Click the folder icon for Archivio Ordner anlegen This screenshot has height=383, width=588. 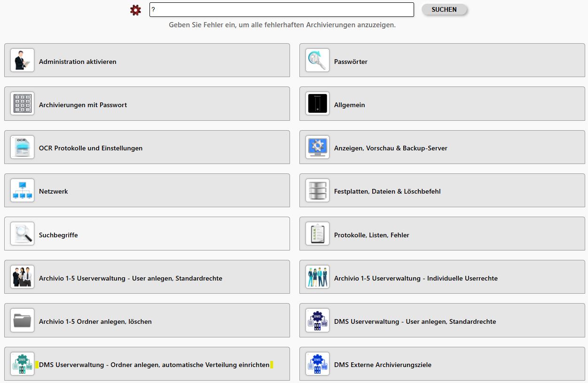click(x=22, y=320)
